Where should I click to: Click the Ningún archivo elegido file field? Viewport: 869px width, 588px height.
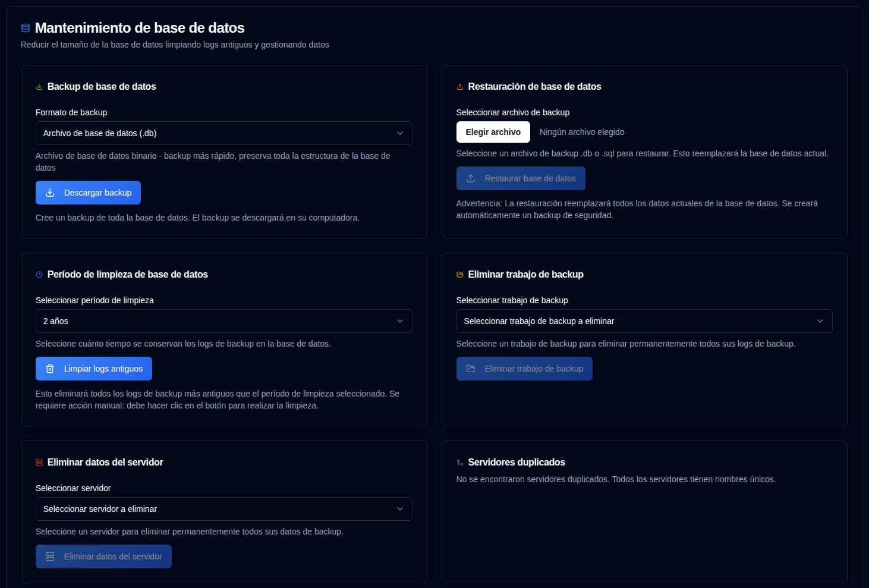tap(581, 131)
